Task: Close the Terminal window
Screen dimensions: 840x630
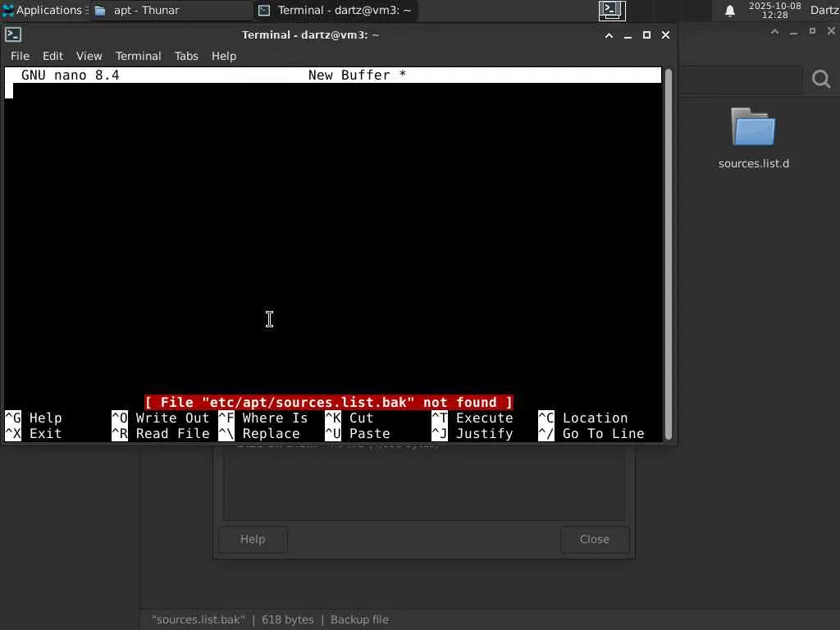Action: pyautogui.click(x=665, y=34)
